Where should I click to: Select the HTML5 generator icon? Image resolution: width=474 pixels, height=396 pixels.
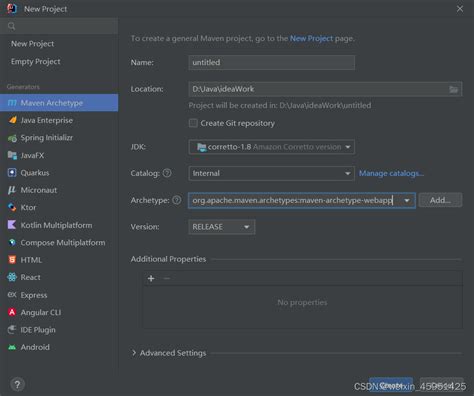click(12, 260)
